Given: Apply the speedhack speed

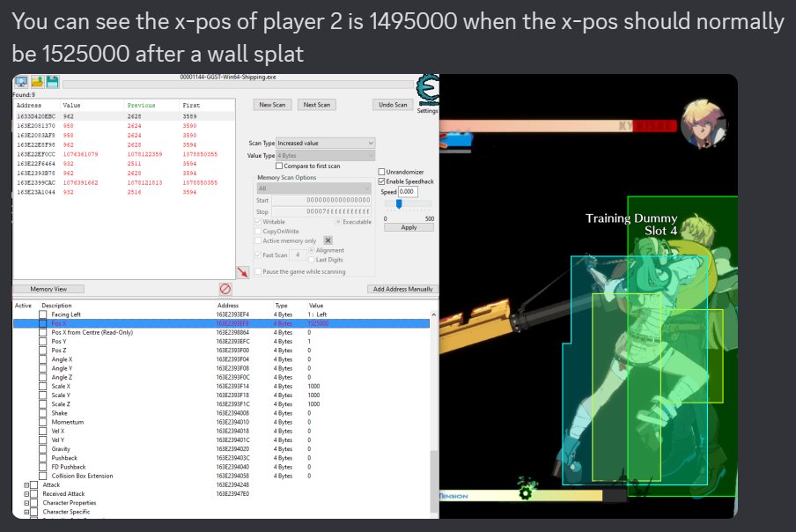Looking at the screenshot, I should [x=409, y=227].
